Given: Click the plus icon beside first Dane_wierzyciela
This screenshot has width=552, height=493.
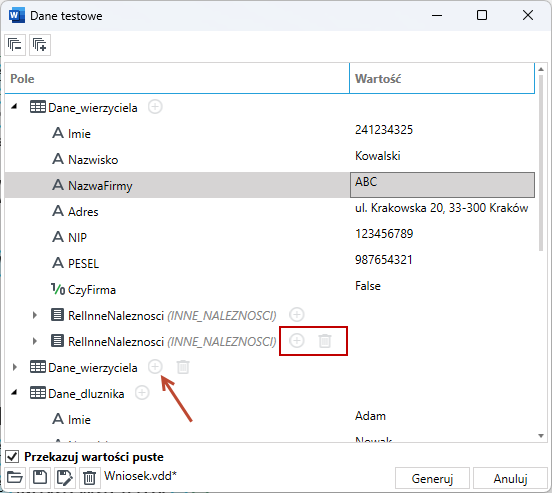Looking at the screenshot, I should [155, 106].
